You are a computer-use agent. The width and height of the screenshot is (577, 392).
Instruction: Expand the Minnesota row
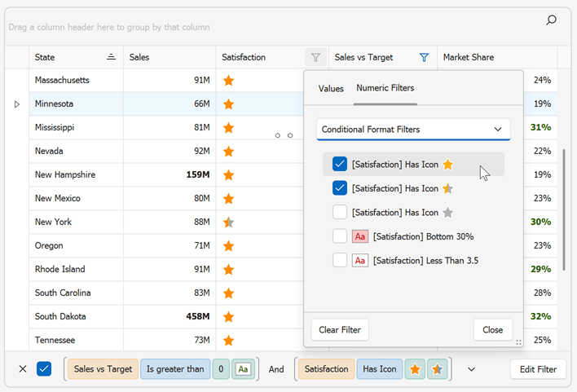tap(17, 104)
